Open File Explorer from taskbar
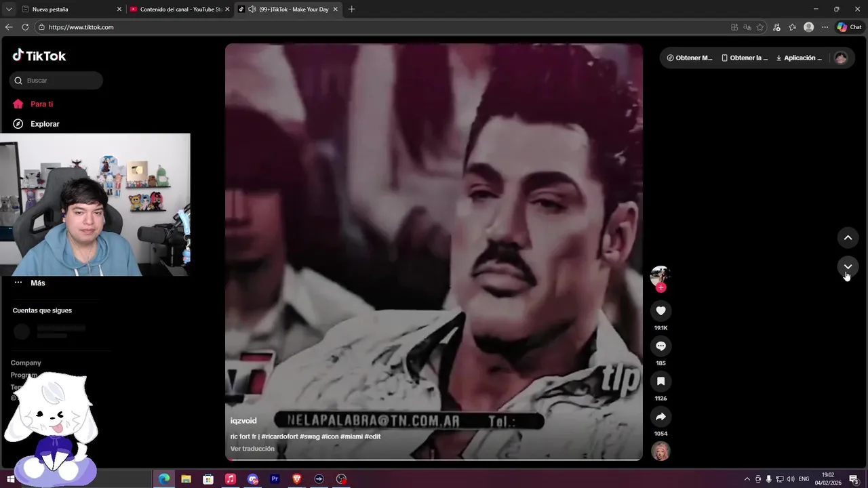Screen dimensions: 868x488 [186, 479]
